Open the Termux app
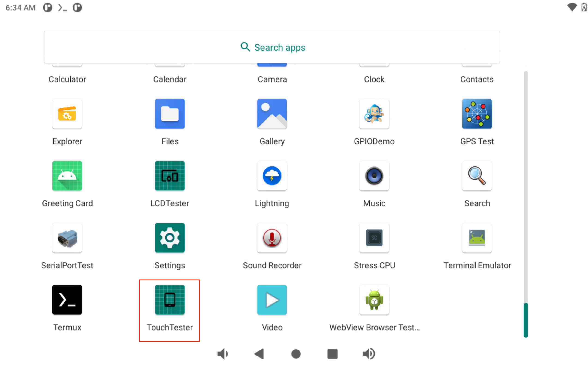Viewport: 588px width, 368px height. pos(67,300)
